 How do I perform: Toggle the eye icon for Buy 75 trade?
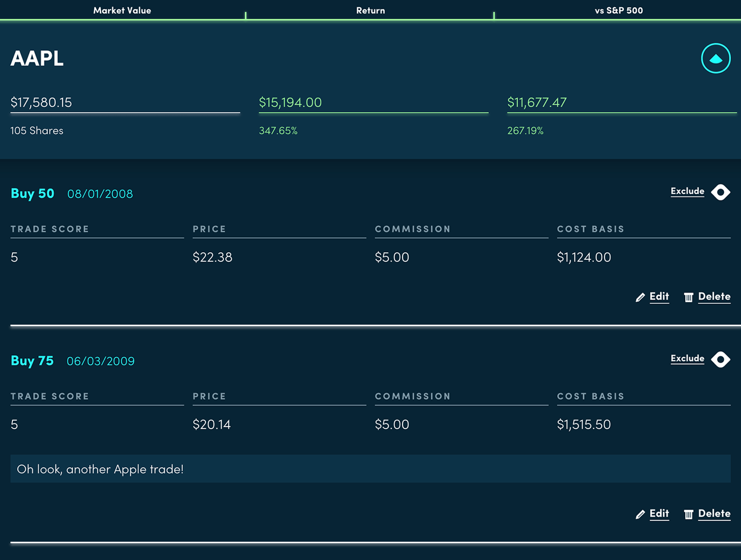click(721, 360)
